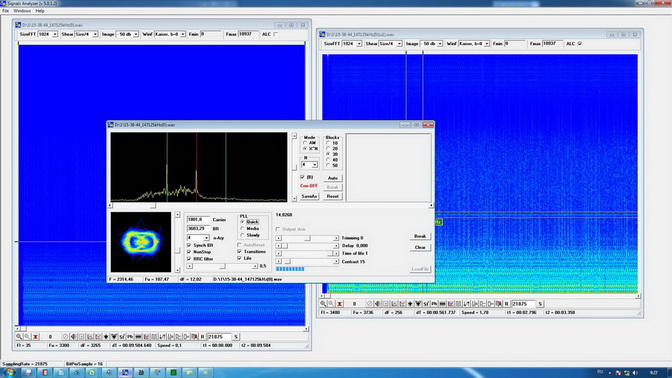Click S button beside 21875 in left window
The width and height of the screenshot is (672, 378).
point(236,337)
